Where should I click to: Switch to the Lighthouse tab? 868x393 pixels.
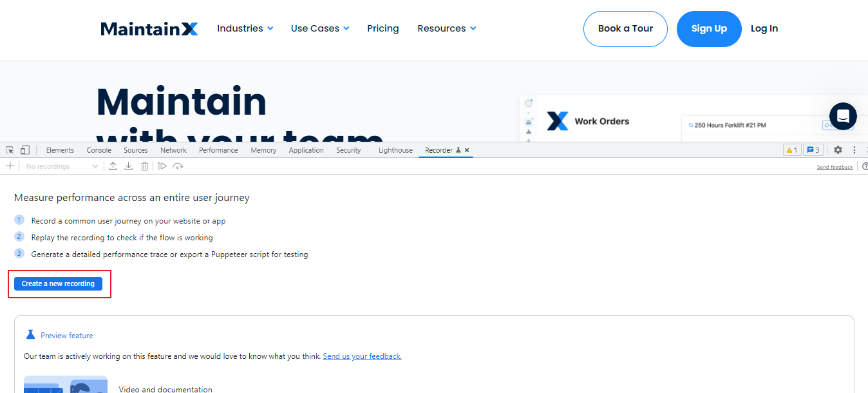tap(395, 150)
